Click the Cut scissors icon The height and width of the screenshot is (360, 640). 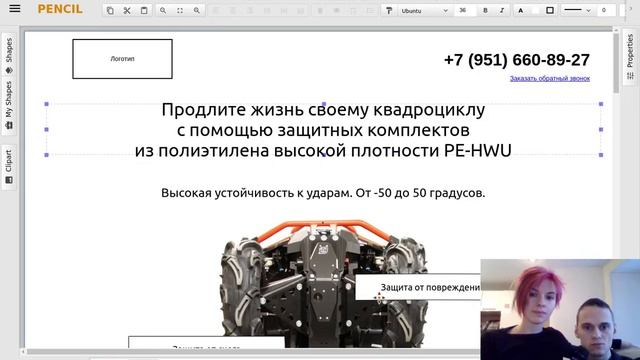127,11
